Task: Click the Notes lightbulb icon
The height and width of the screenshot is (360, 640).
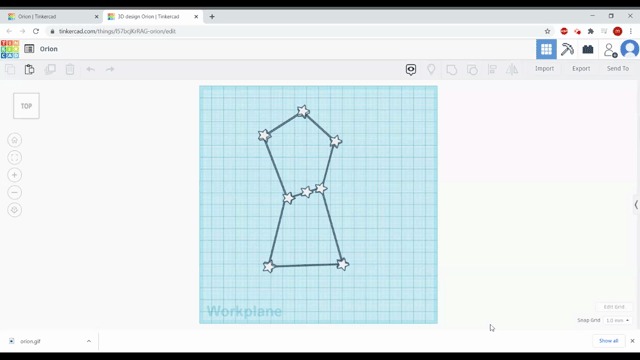Action: [x=431, y=69]
